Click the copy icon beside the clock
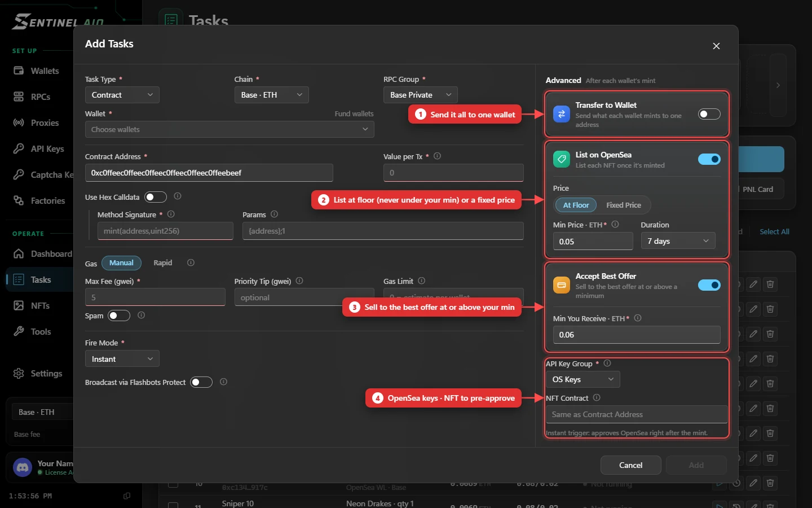The width and height of the screenshot is (812, 508). 127,496
